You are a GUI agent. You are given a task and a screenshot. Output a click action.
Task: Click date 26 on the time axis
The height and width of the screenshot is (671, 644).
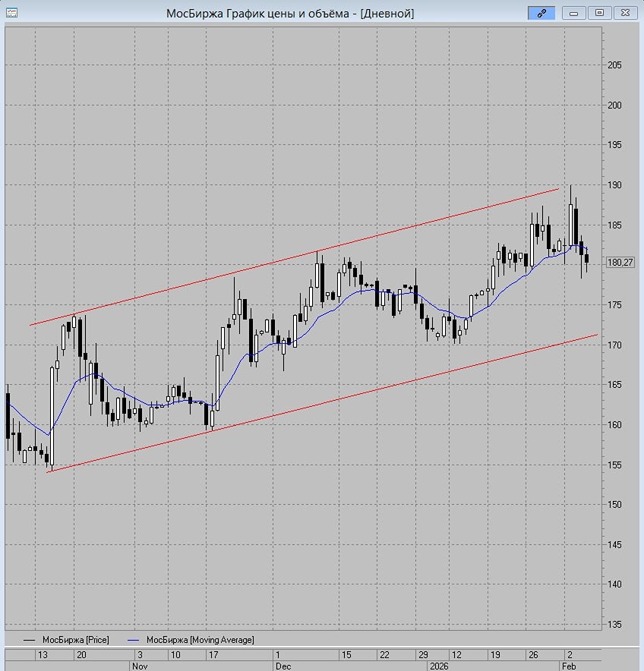pos(533,655)
